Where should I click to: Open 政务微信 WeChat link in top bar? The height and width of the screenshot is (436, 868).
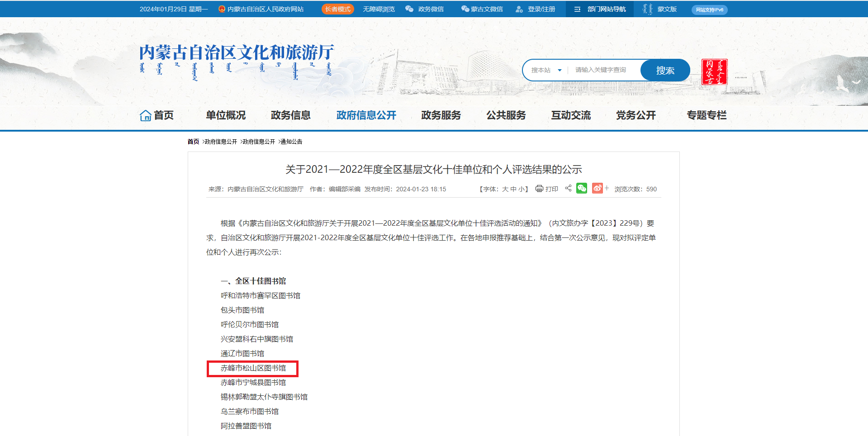[x=425, y=9]
